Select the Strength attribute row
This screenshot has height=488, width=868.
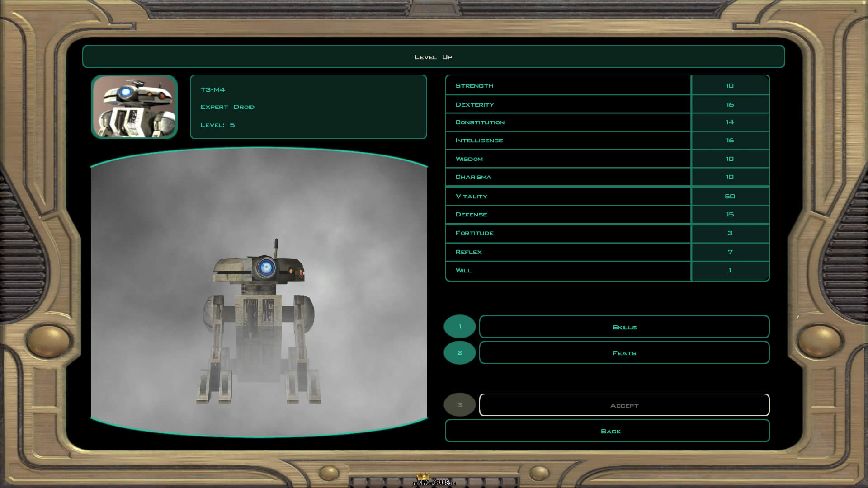click(x=568, y=85)
